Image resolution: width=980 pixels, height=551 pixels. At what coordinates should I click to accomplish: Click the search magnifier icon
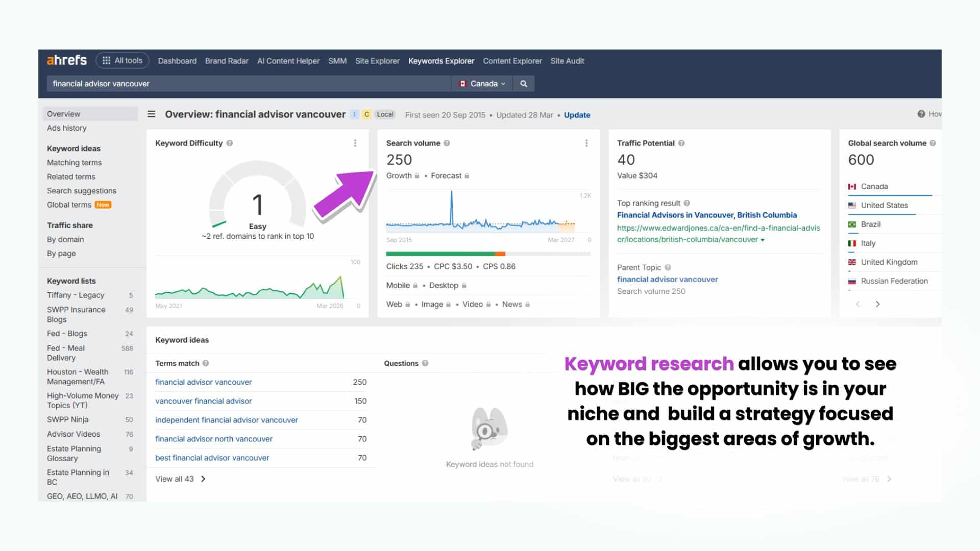(523, 83)
